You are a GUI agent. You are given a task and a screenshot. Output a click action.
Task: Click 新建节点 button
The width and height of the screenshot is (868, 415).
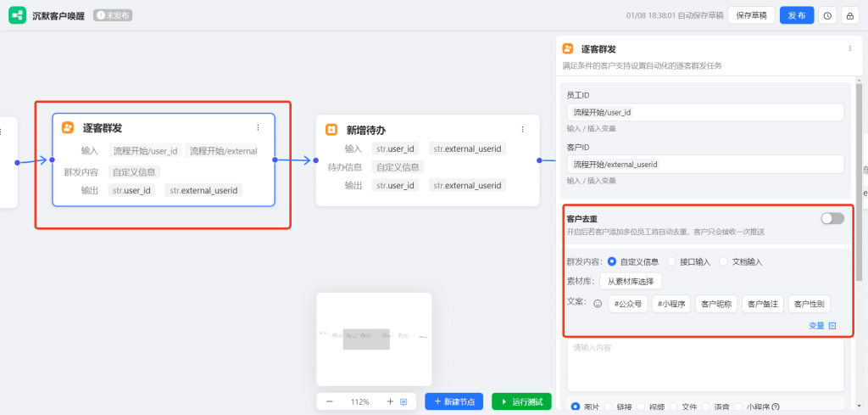point(454,401)
